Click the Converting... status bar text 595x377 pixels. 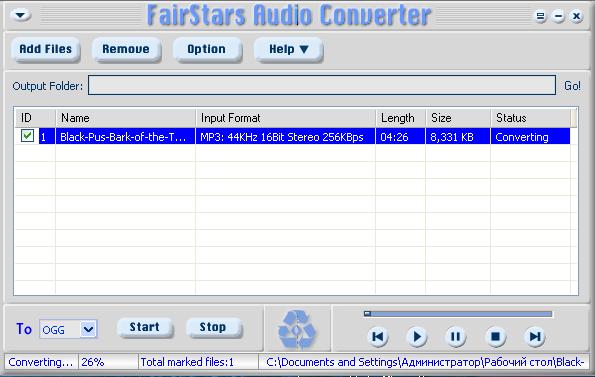coord(40,362)
